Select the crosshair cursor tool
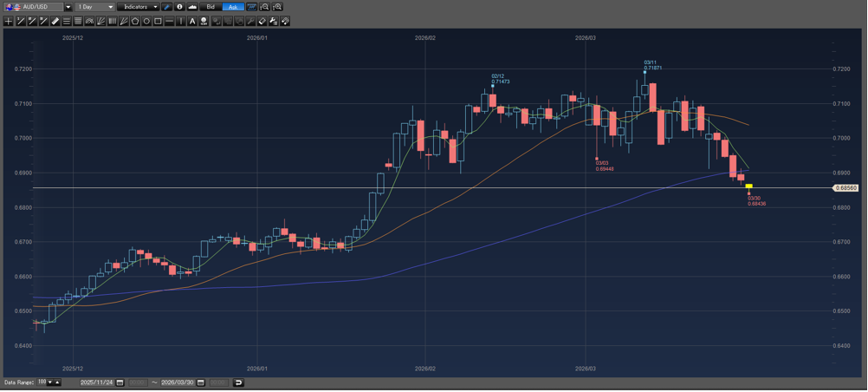The height and width of the screenshot is (392, 868). click(9, 21)
